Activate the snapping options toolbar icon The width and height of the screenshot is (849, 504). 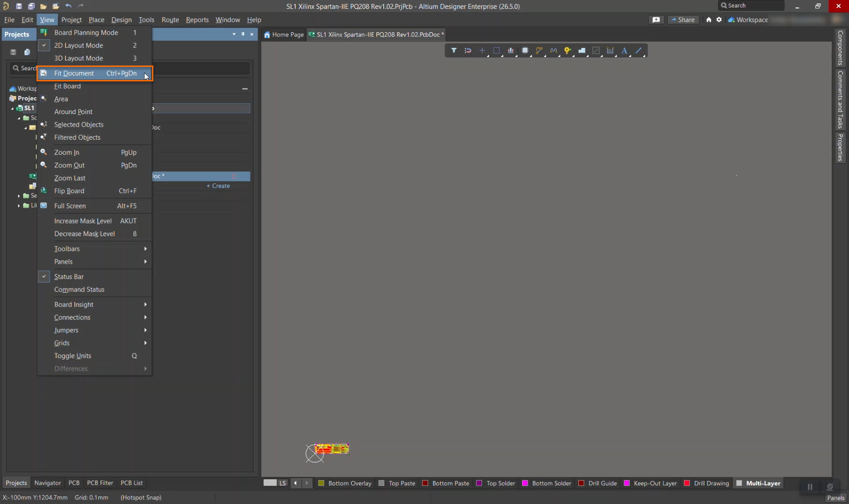pos(468,50)
